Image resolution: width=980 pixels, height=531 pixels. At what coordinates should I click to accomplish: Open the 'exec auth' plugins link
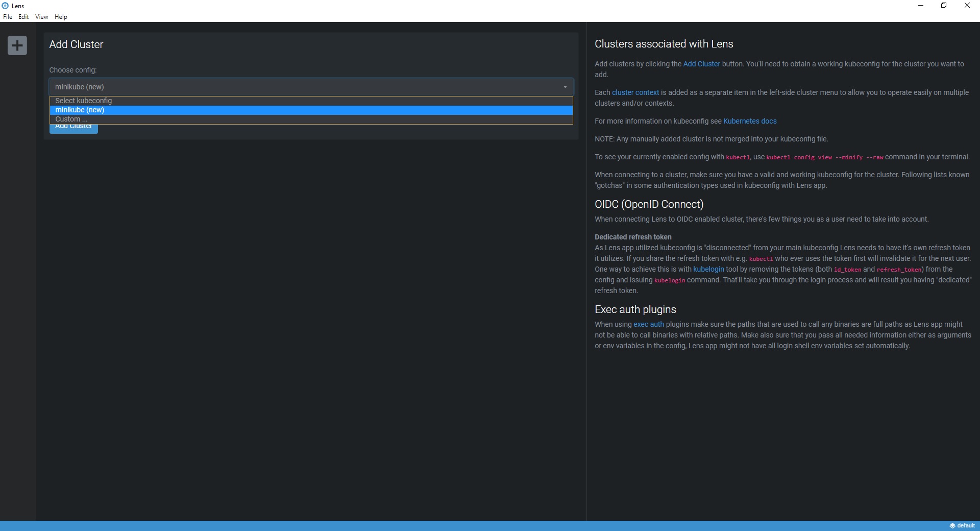click(x=649, y=324)
